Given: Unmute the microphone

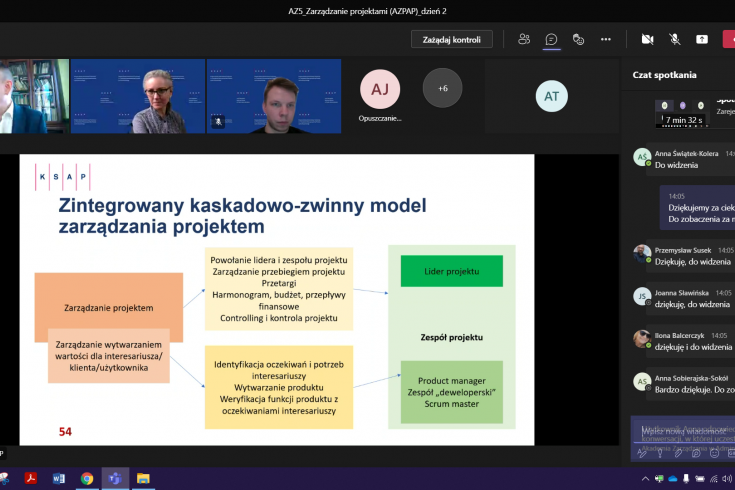Looking at the screenshot, I should point(675,39).
